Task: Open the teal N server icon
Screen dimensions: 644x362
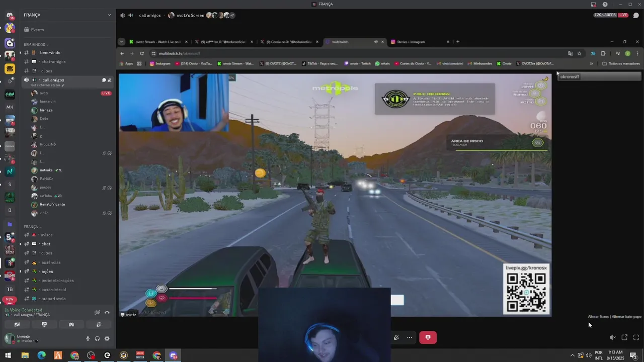Action: tap(10, 171)
